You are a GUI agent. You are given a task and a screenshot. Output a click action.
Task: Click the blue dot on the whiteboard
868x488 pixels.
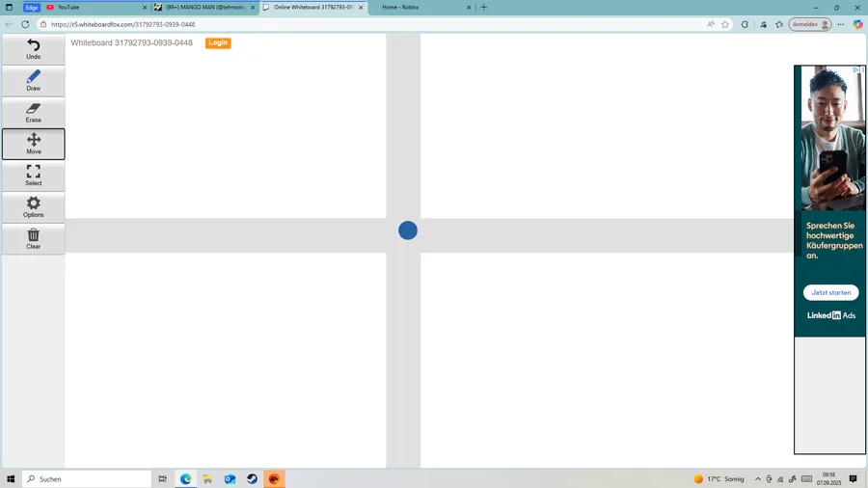point(408,230)
